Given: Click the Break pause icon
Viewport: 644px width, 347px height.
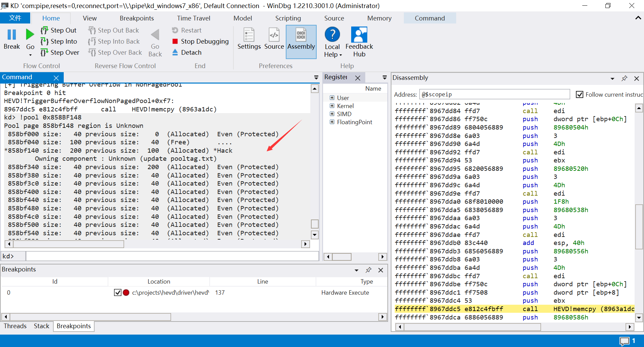Looking at the screenshot, I should [x=12, y=35].
